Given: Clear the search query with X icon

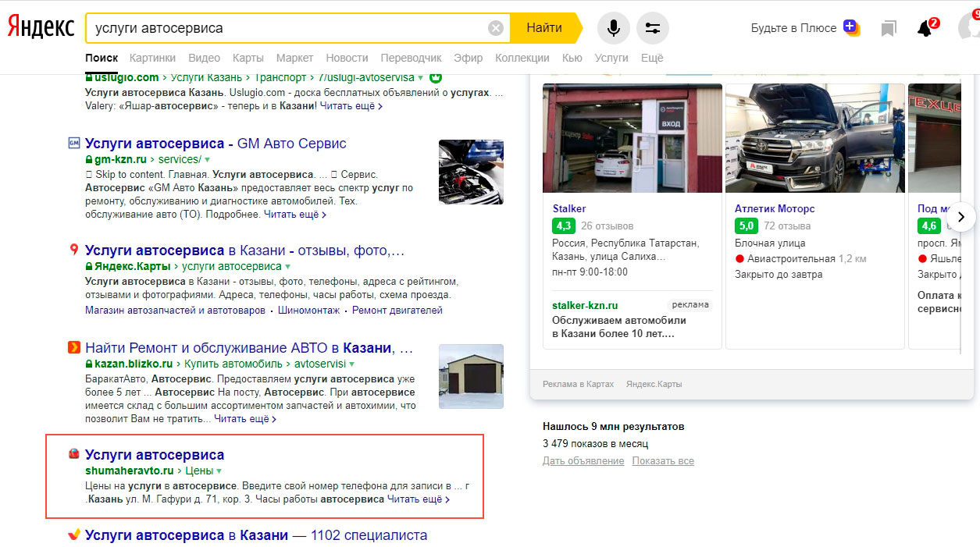Looking at the screenshot, I should [496, 28].
